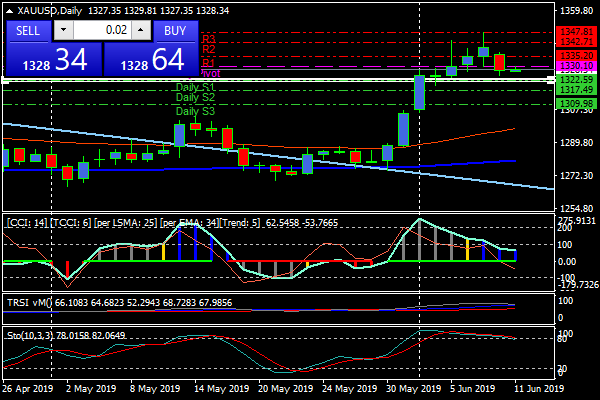Click the BUY button

click(x=175, y=30)
